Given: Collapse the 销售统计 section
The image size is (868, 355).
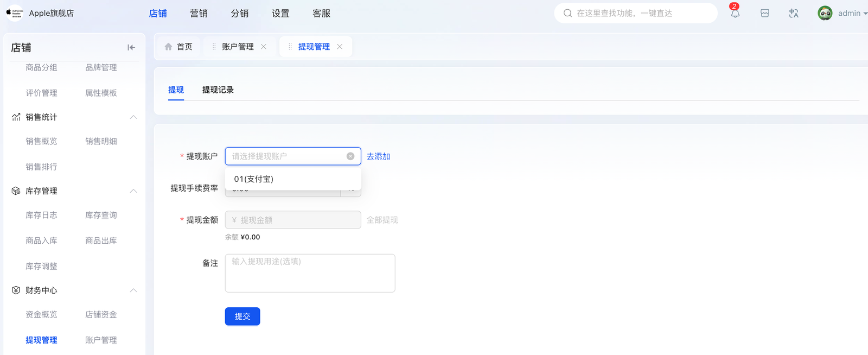Looking at the screenshot, I should [133, 117].
